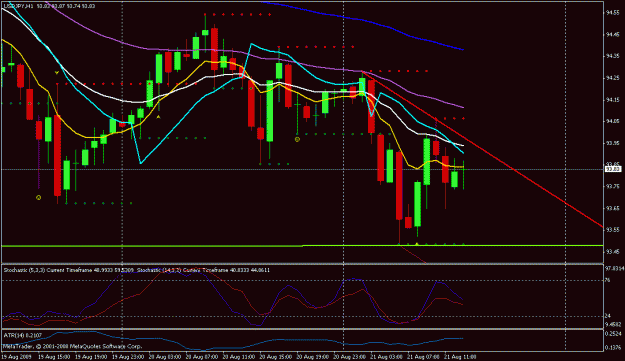Select the 94.25 price axis label
Screen dimensions: 625x361
[x=612, y=78]
